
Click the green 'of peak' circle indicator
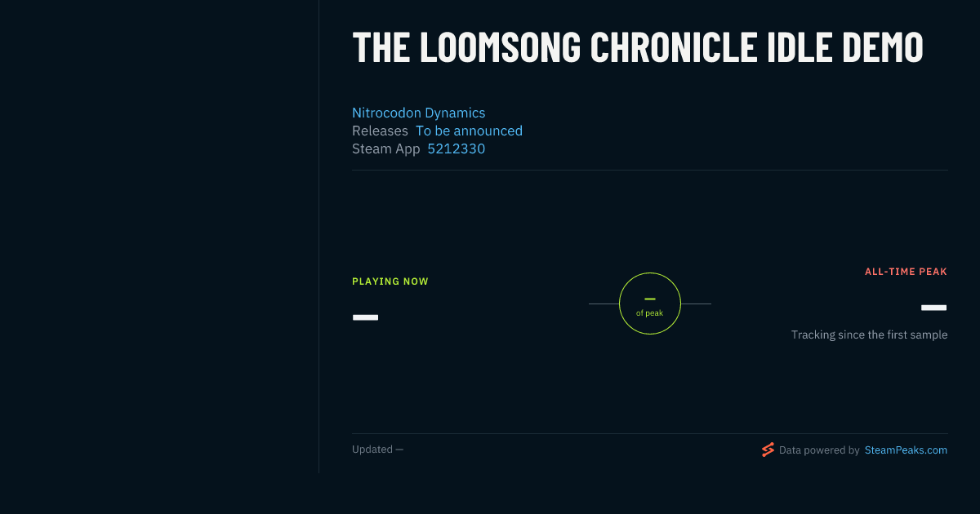650,304
